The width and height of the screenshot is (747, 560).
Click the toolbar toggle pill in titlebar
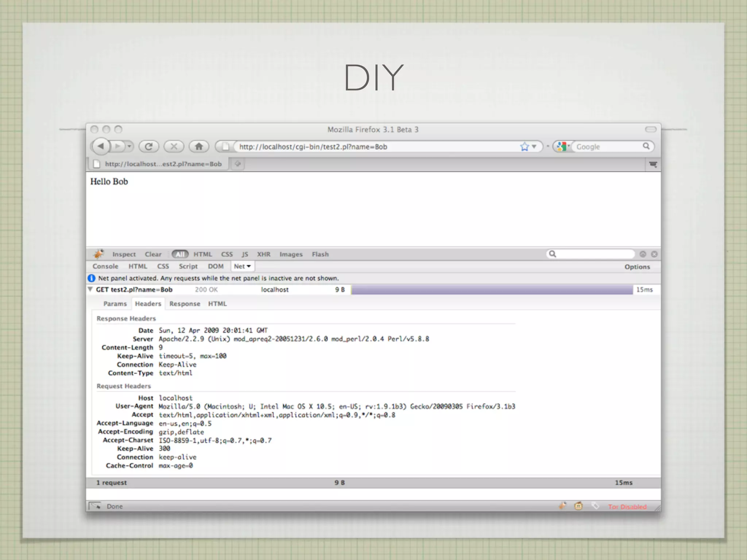pos(650,129)
